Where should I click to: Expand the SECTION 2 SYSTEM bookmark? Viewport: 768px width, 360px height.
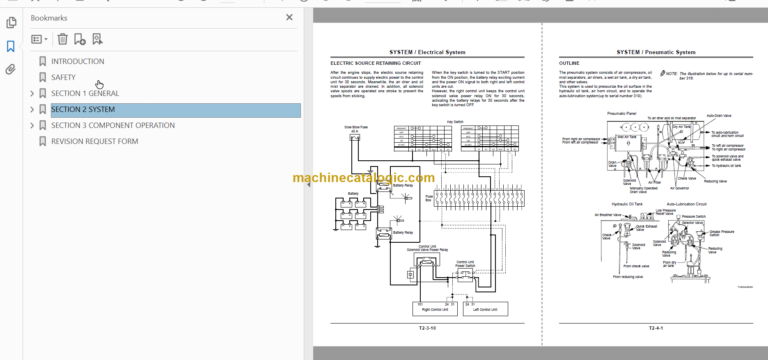pos(32,110)
